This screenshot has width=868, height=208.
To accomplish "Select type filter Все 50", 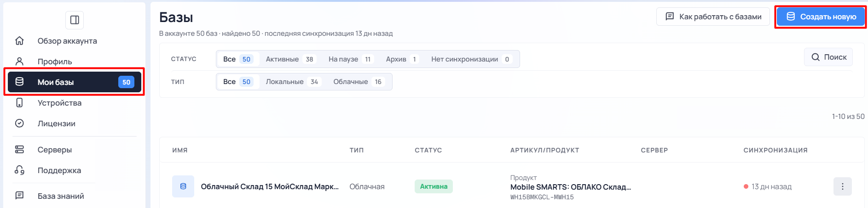I will (x=237, y=81).
